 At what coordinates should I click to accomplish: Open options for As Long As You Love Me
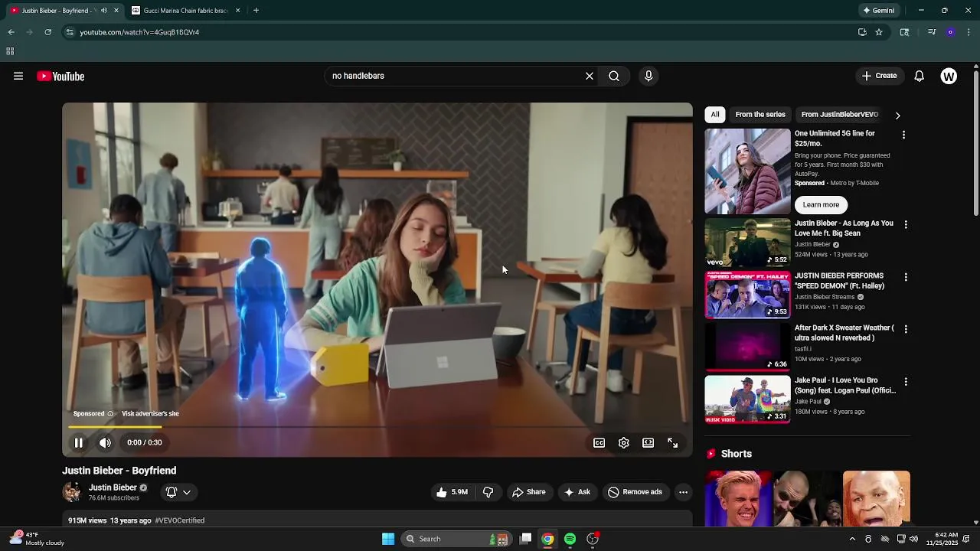click(x=906, y=225)
